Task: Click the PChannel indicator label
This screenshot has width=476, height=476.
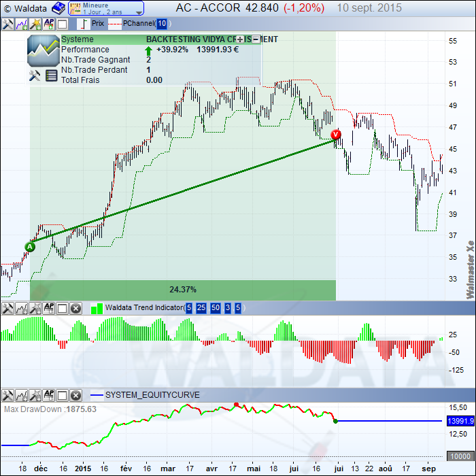Action: (139, 23)
